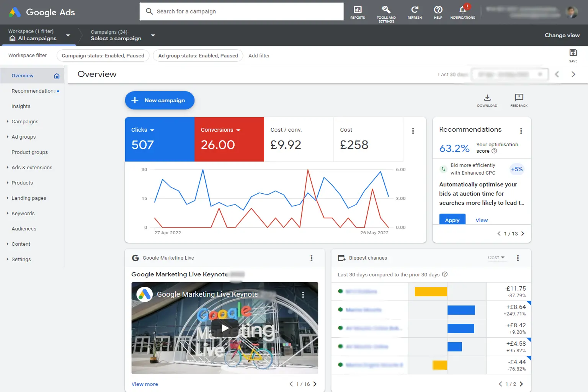Select the Cost £258 scorecard
The height and width of the screenshot is (392, 588).
(x=368, y=139)
